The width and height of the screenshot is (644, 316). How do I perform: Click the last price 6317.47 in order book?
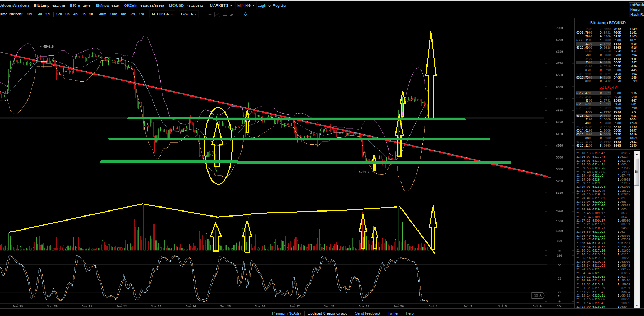point(608,87)
